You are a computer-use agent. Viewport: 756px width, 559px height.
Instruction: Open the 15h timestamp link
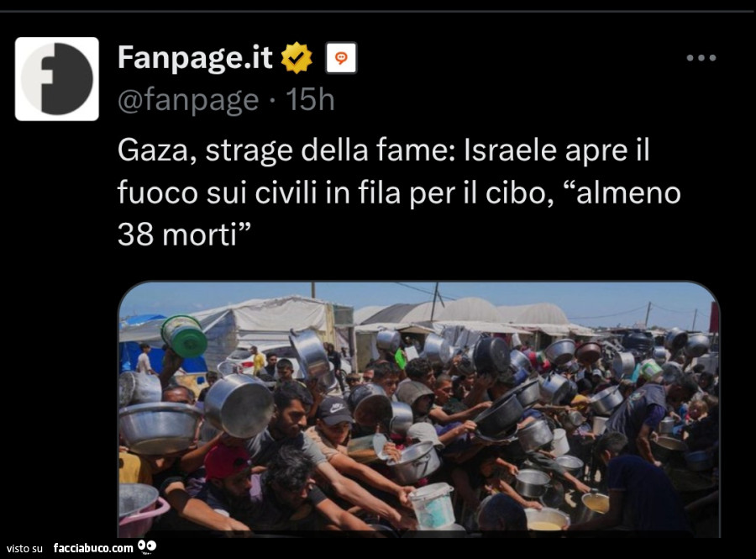tap(310, 100)
